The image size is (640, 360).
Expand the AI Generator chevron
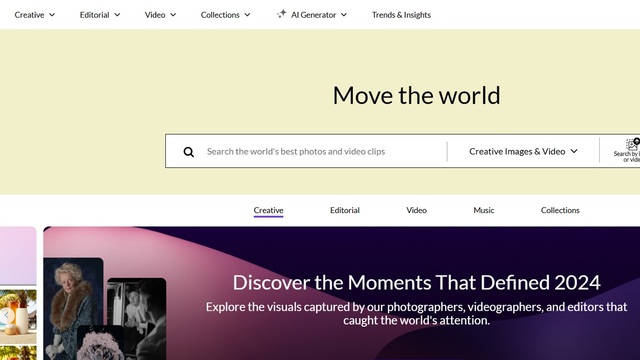344,15
